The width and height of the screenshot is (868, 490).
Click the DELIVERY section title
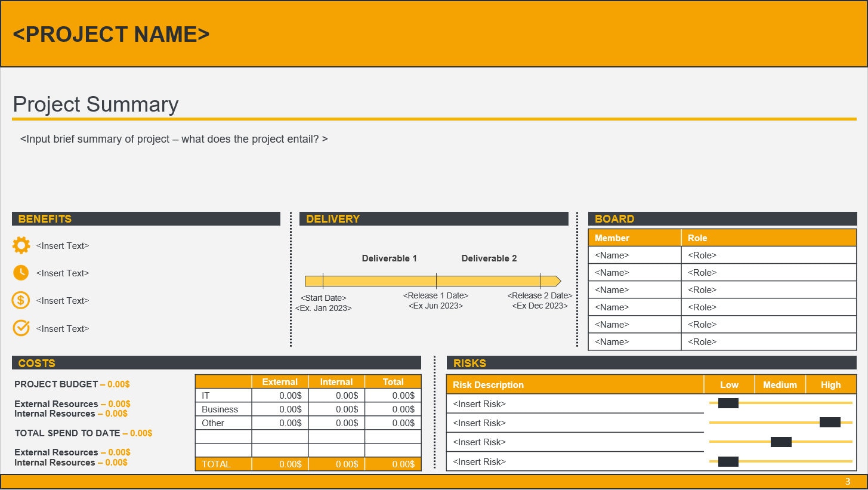[x=333, y=218]
